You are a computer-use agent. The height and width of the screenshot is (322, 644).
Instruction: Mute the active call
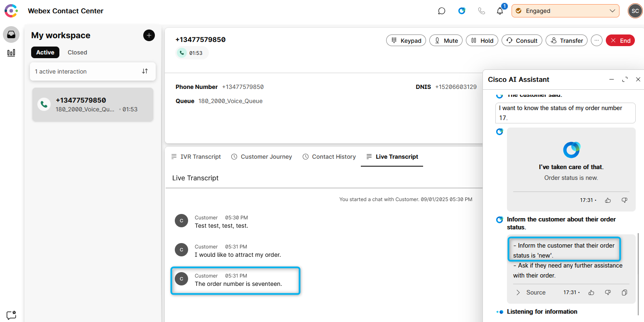coord(446,40)
